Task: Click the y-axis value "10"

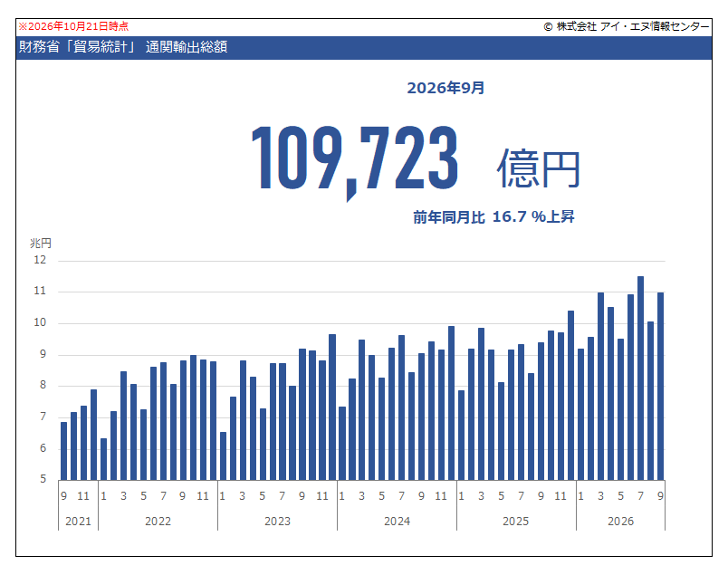Action: point(40,322)
